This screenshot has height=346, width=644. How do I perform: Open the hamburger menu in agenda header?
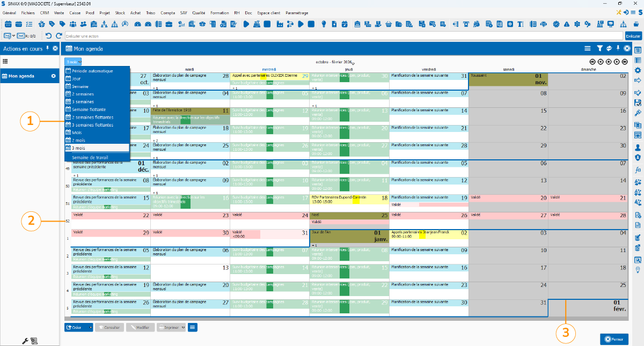587,48
